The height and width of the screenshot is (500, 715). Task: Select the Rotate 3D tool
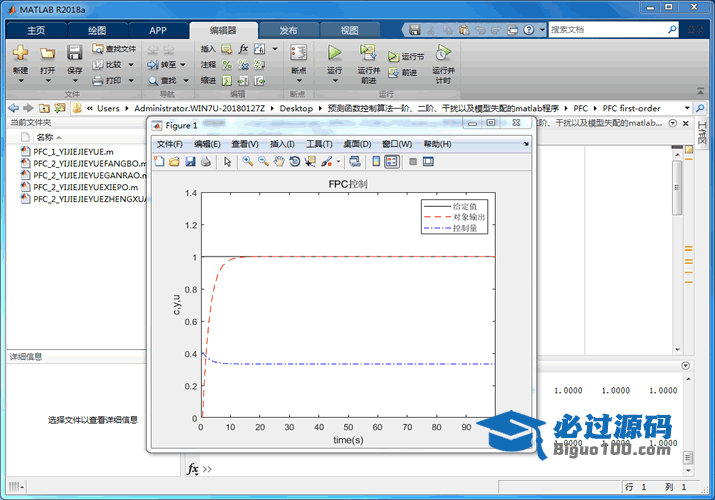pyautogui.click(x=295, y=162)
